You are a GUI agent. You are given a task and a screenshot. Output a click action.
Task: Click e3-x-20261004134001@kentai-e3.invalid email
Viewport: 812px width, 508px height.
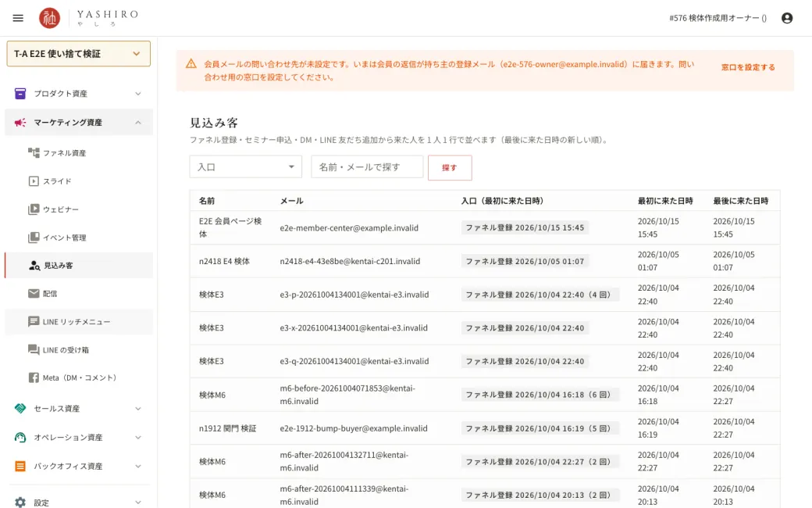pyautogui.click(x=354, y=327)
